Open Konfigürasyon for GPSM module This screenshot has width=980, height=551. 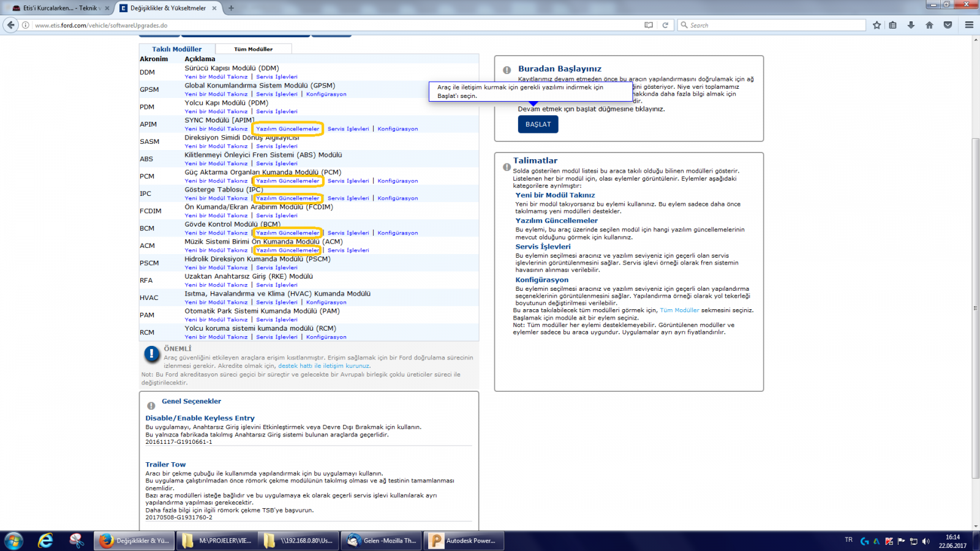coord(326,94)
